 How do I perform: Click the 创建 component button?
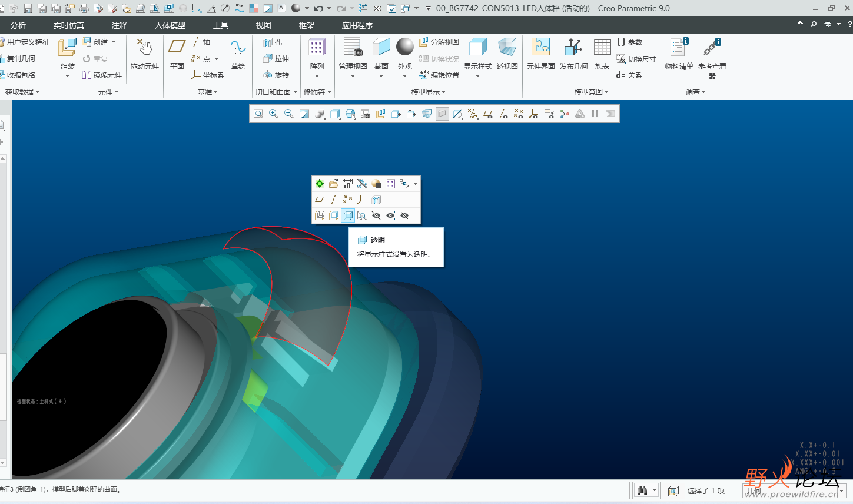95,42
